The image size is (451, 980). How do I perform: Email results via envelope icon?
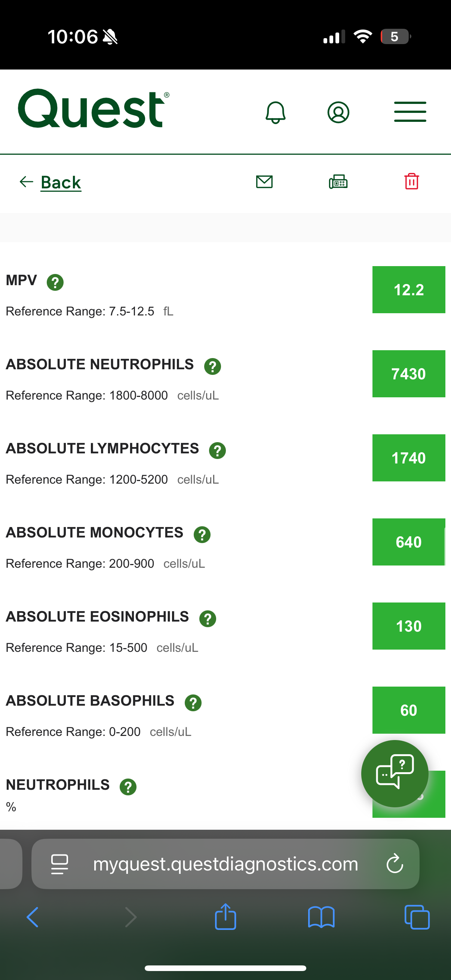(x=264, y=182)
